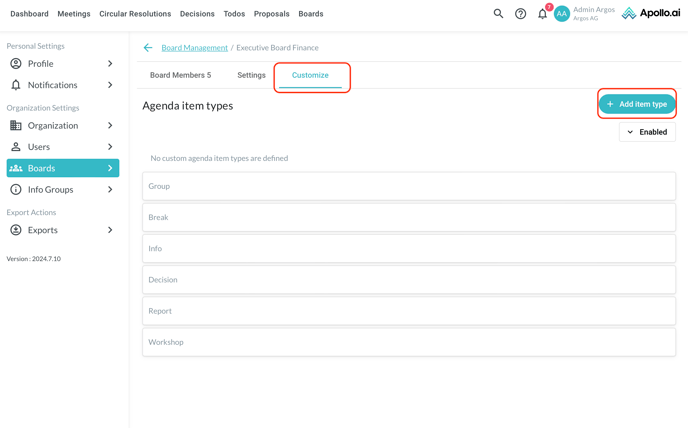The width and height of the screenshot is (688, 428).
Task: Open Notifications in the sidebar
Action: [x=52, y=85]
